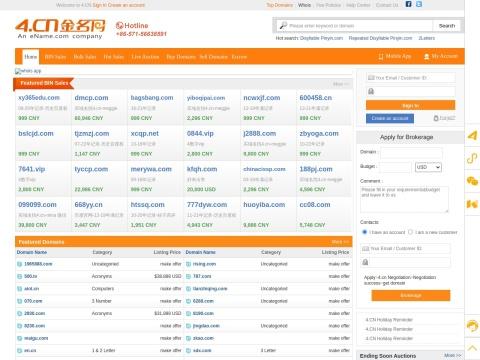
Task: Click the magnifier icon in the search box
Action: (283, 26)
